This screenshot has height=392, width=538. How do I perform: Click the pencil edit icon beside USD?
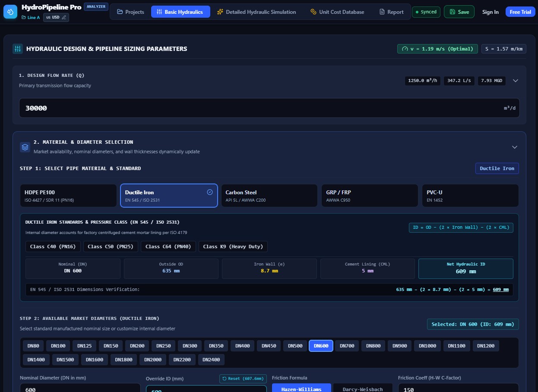coord(64,17)
